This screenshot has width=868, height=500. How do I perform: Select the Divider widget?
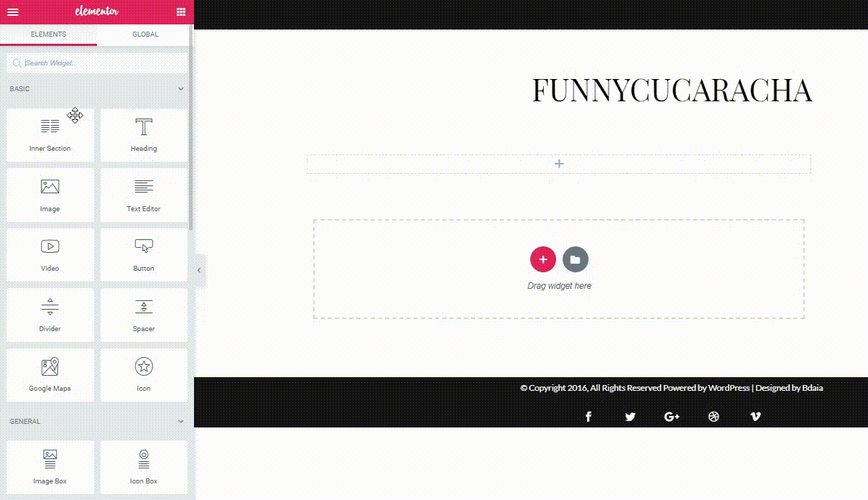coord(50,315)
